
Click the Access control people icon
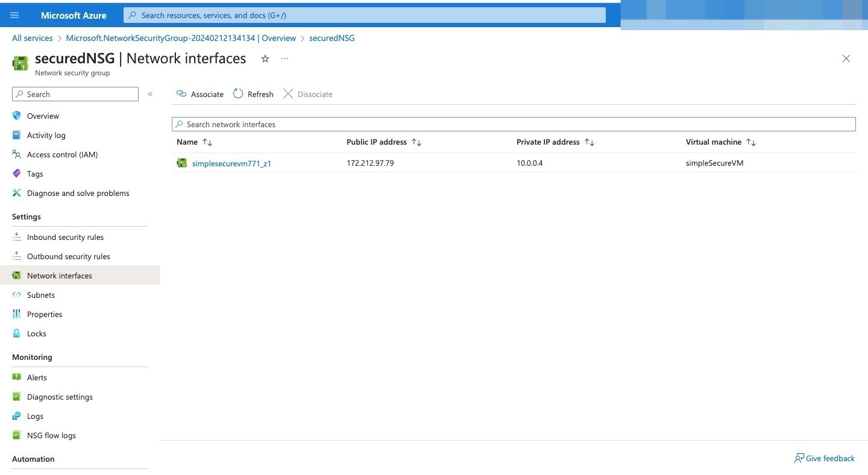(16, 154)
